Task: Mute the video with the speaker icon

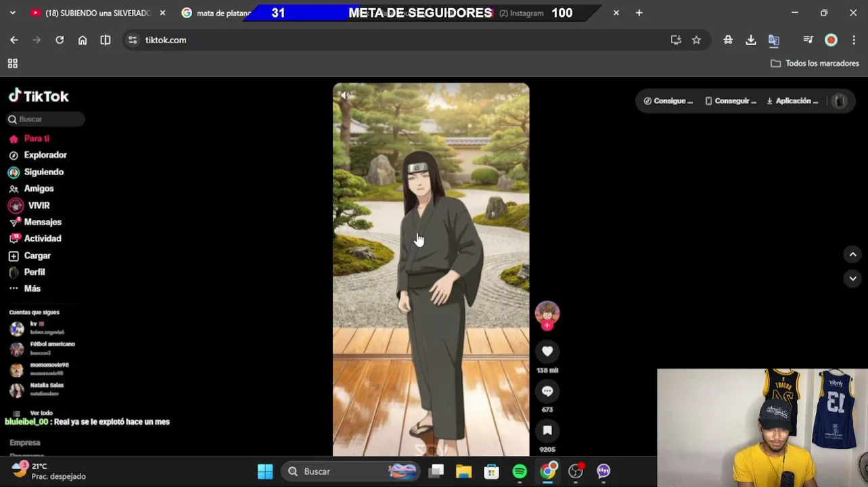Action: point(344,95)
